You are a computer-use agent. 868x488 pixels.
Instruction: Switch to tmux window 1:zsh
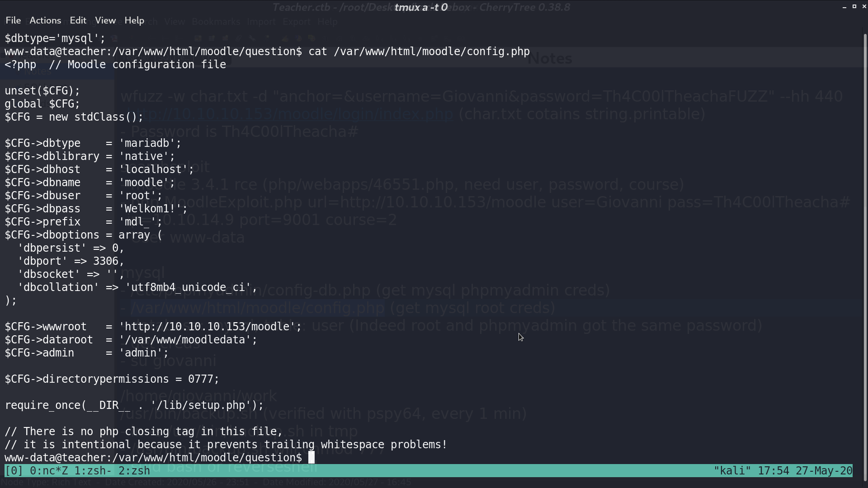click(x=93, y=471)
